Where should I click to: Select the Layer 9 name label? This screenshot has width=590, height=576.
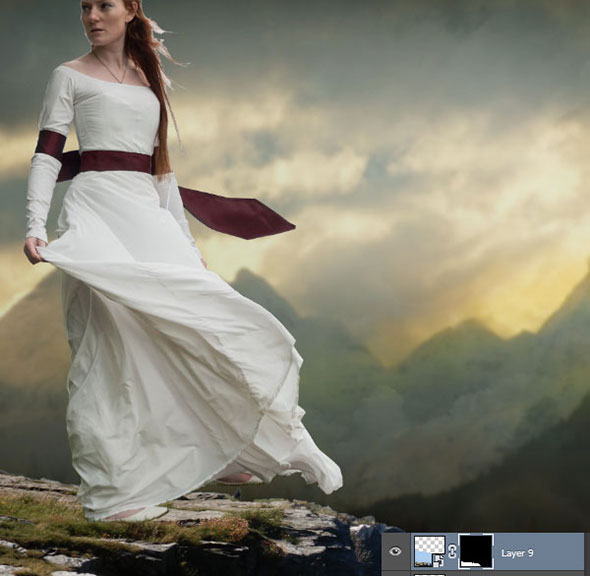517,553
